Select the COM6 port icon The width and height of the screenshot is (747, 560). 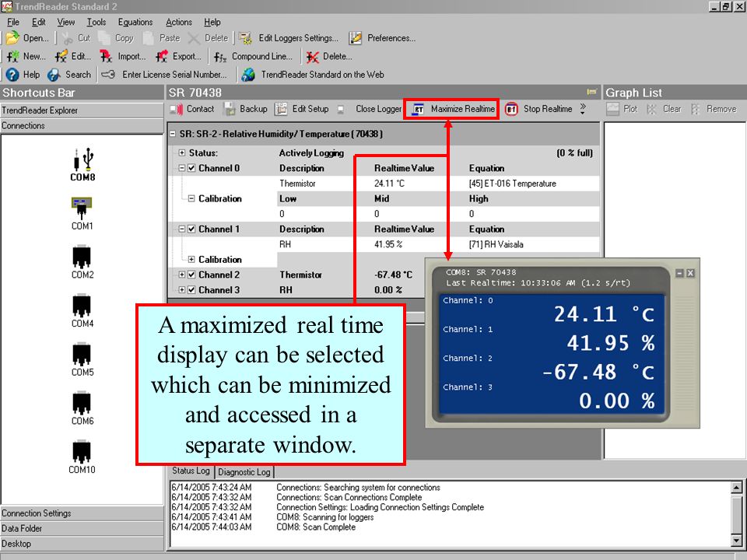tap(82, 404)
